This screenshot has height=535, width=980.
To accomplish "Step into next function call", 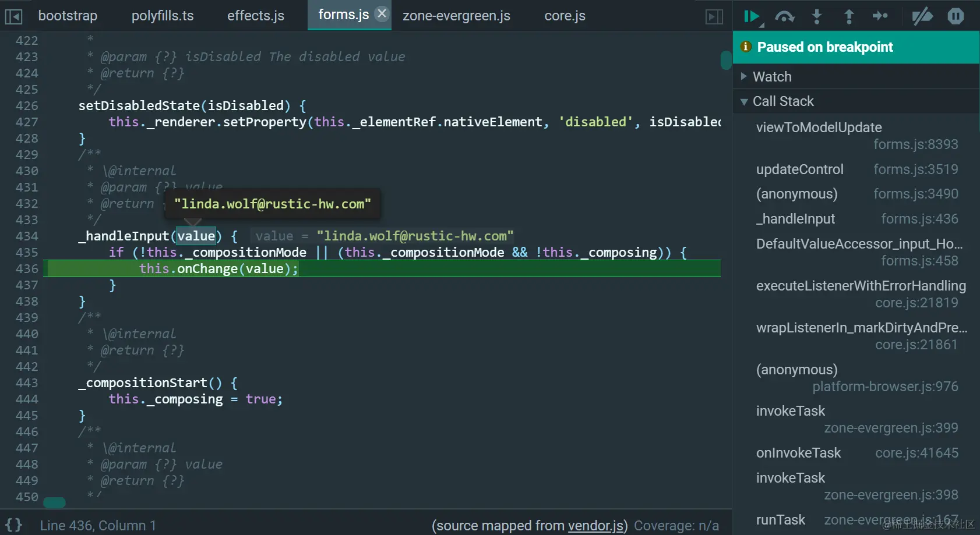I will (x=817, y=17).
